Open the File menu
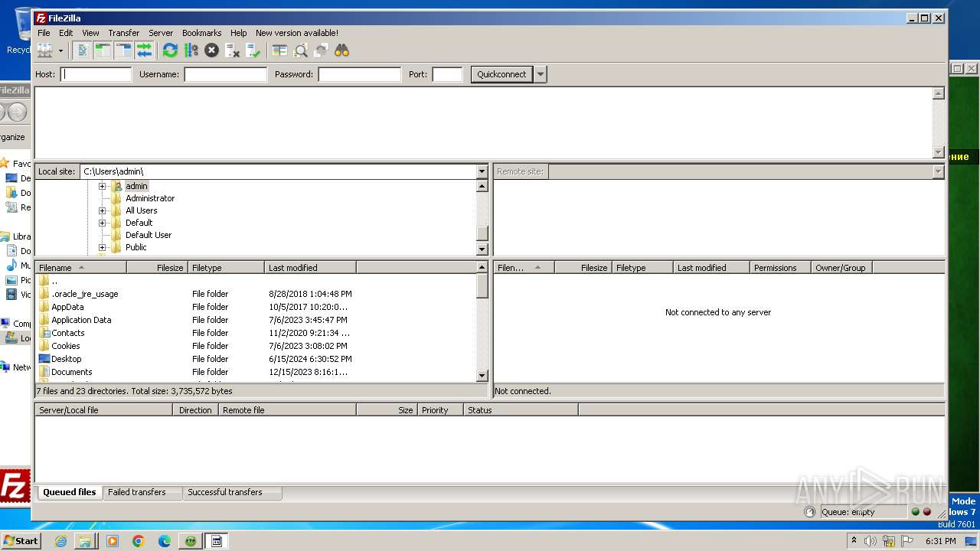The image size is (980, 551). tap(44, 33)
